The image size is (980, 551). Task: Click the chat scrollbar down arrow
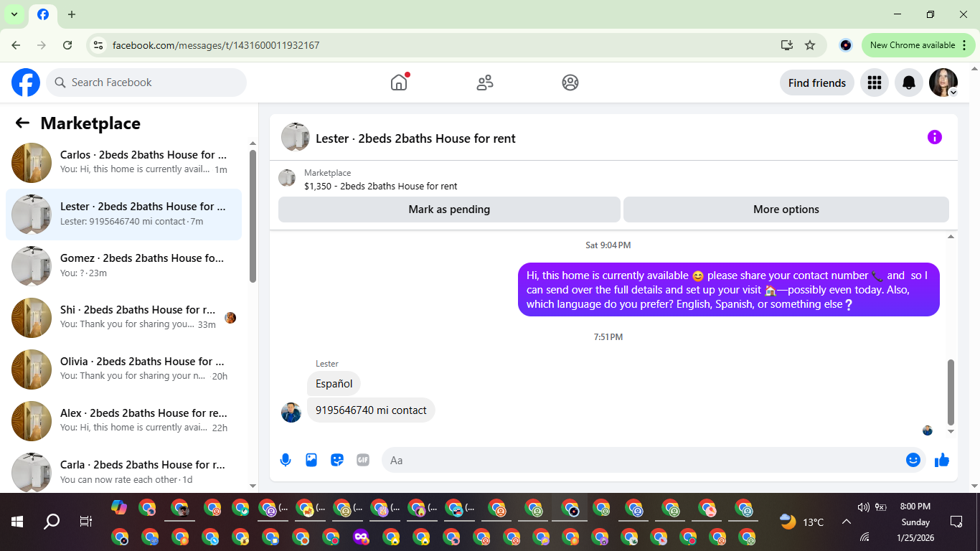click(951, 431)
